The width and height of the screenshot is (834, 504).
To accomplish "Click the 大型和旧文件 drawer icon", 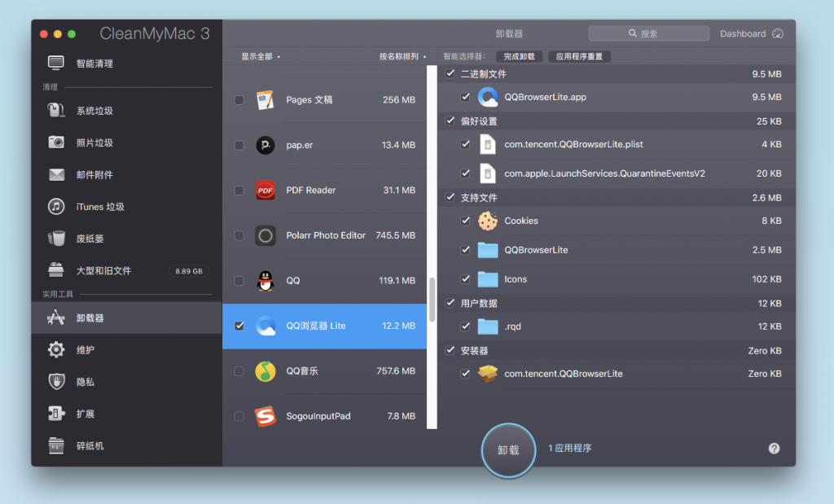I will coord(56,270).
